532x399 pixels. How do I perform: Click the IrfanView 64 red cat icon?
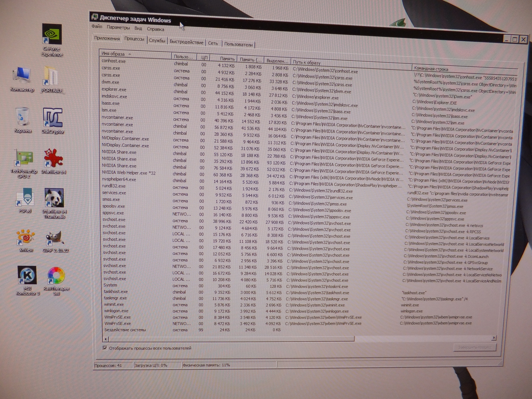click(x=54, y=161)
